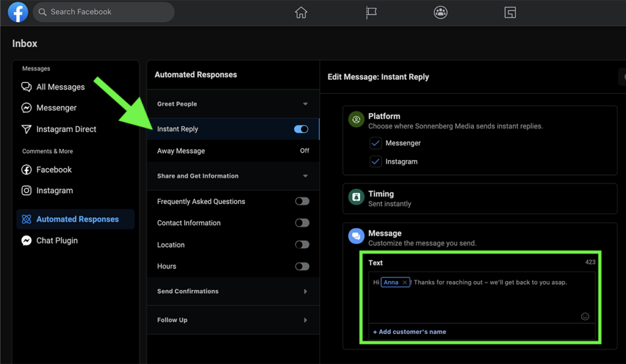Turn on the Location toggle
This screenshot has height=364, width=626.
click(302, 245)
